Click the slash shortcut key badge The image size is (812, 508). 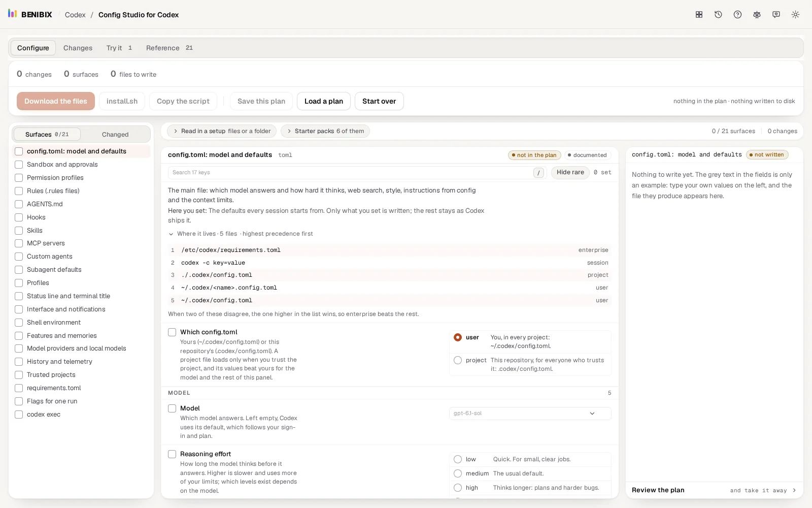(538, 173)
